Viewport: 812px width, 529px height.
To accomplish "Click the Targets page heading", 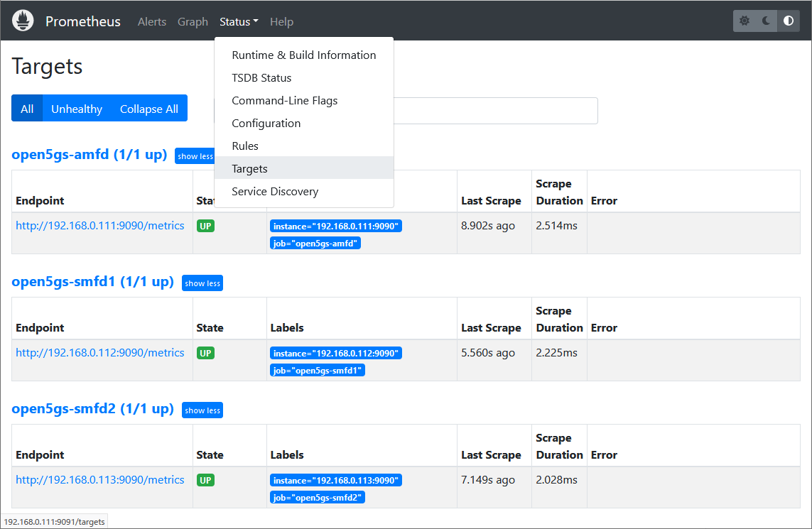I will pos(47,67).
